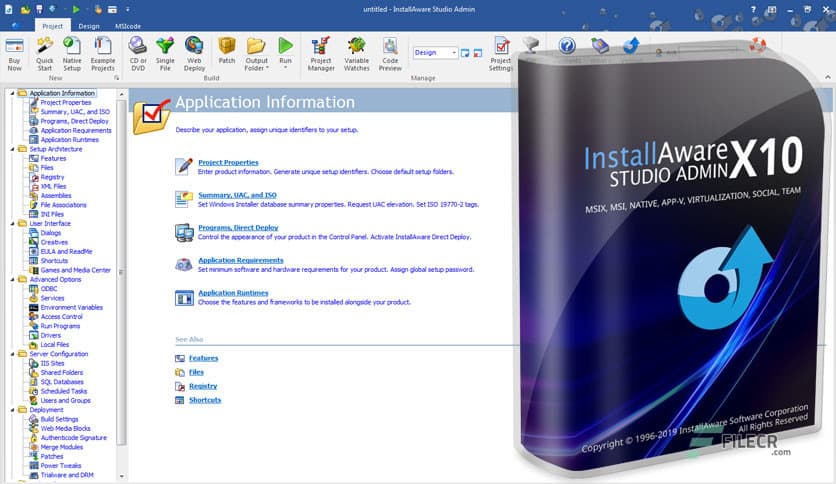Collapse the Deployment tree node
Screen dimensions: 836x484
12,410
